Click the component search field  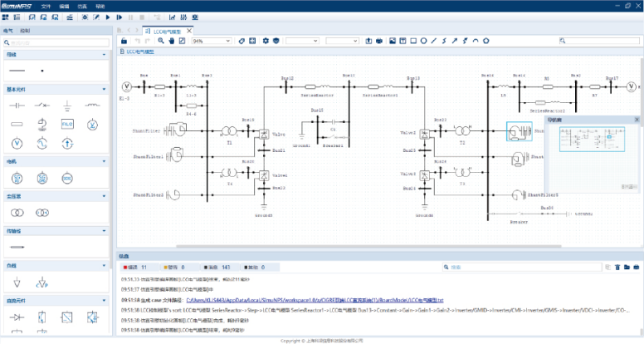point(56,42)
